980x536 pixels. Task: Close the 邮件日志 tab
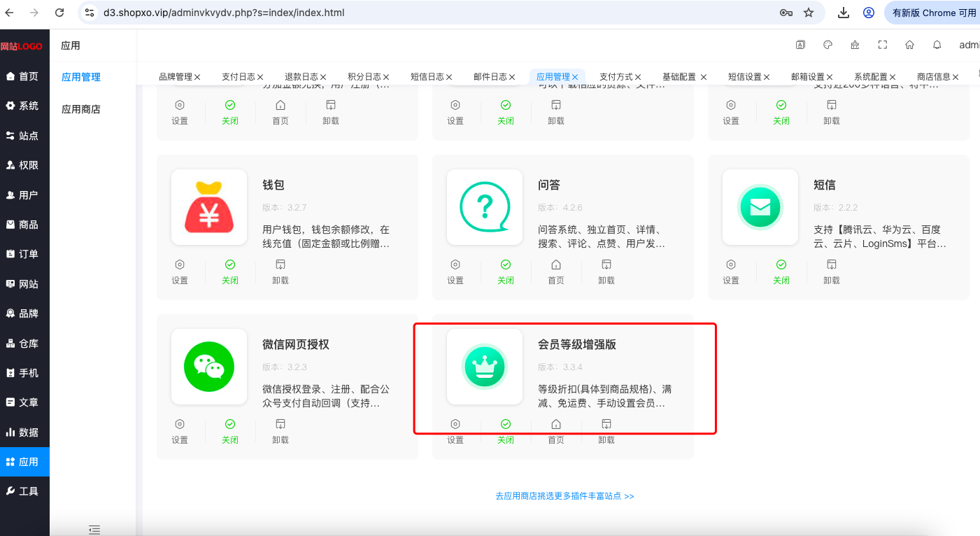tap(512, 77)
